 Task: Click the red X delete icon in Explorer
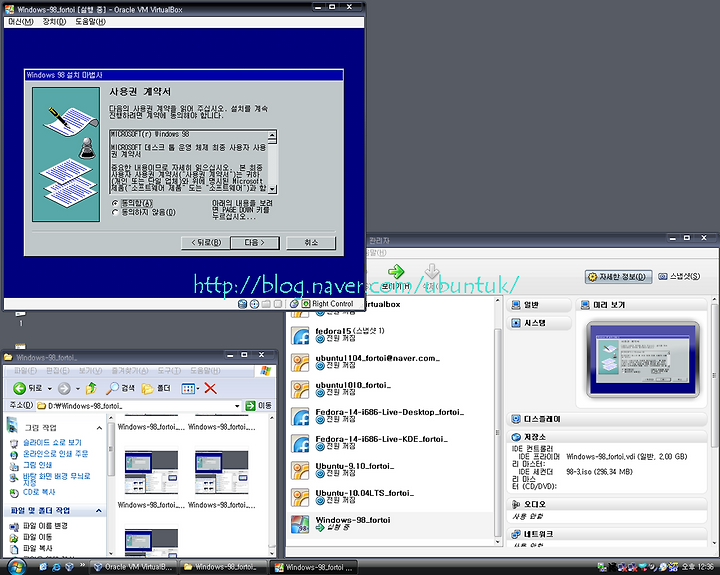pos(210,389)
